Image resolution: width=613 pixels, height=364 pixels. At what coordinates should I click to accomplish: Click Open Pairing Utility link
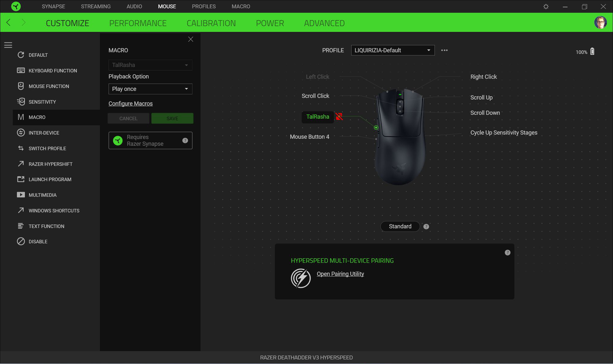coord(340,274)
